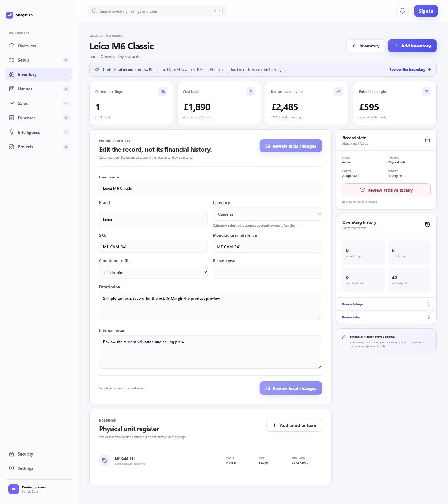The height and width of the screenshot is (504, 448).
Task: Click the MF-CAM-041 unit register row name
Action: tap(125, 458)
